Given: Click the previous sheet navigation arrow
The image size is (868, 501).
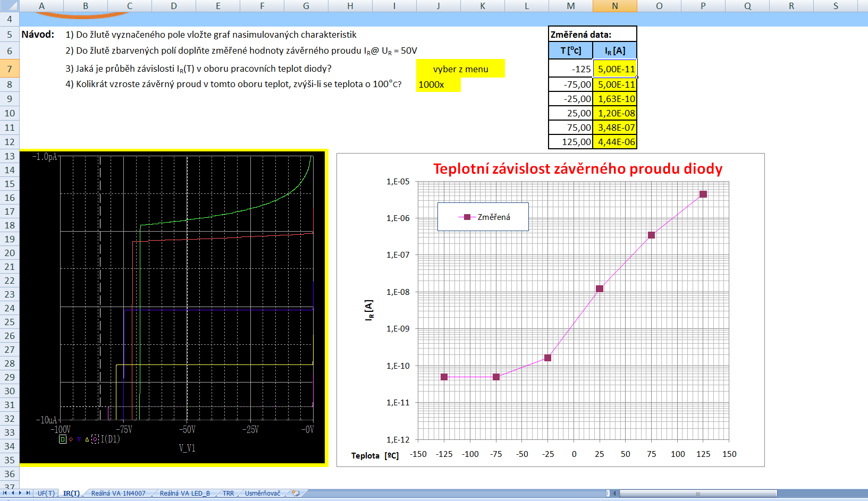Looking at the screenshot, I should coord(13,493).
